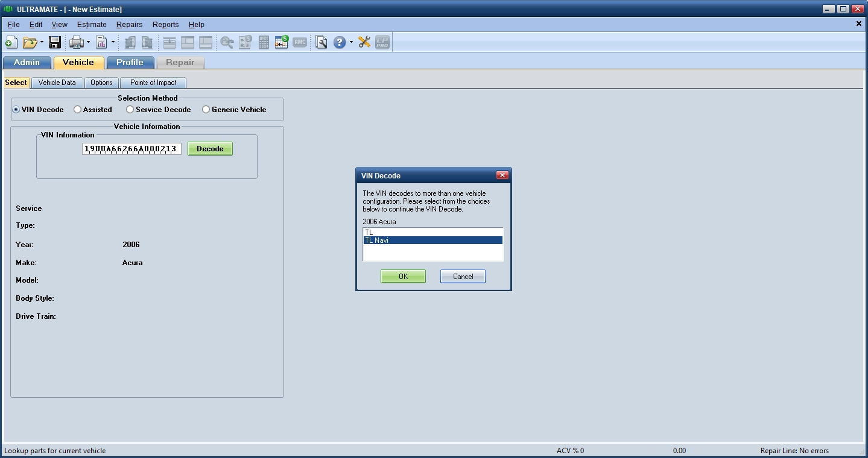Viewport: 868px width, 458px height.
Task: Click the Lookup parts status bar text
Action: pos(55,451)
